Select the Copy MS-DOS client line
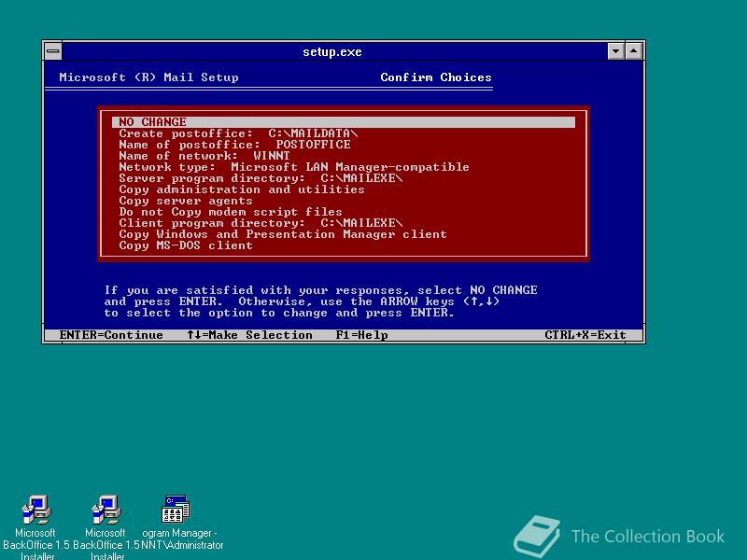The height and width of the screenshot is (560, 747). pos(185,245)
